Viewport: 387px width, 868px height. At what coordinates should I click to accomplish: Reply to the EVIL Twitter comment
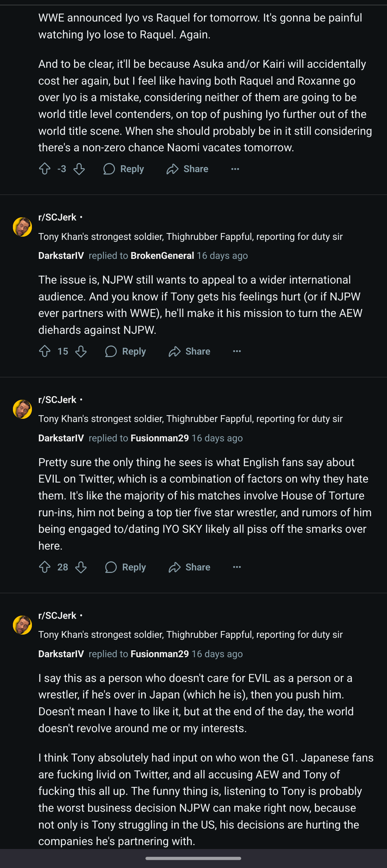point(125,567)
